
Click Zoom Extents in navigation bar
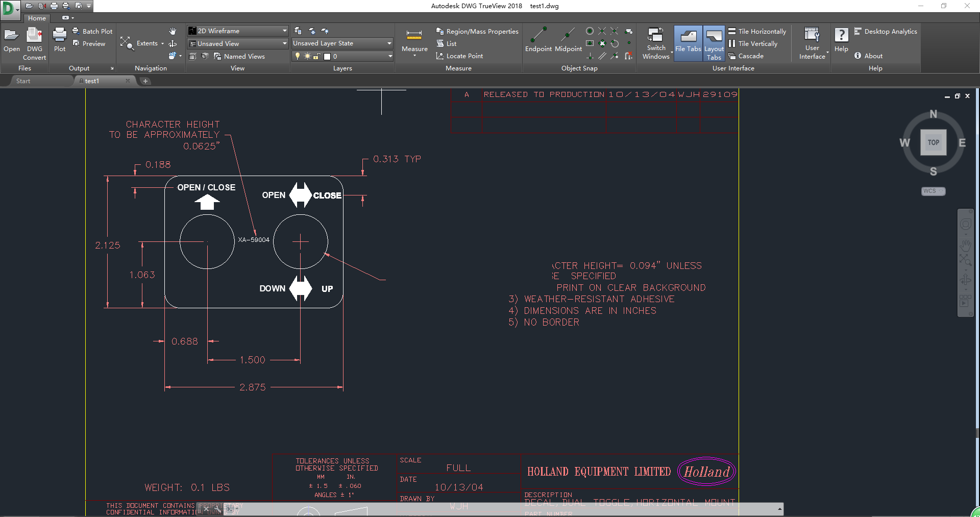(965, 260)
